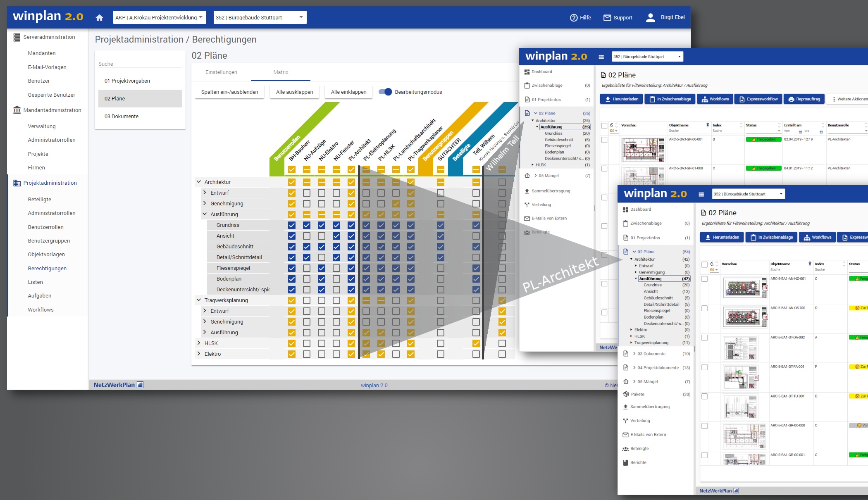Select Serveradministration section icon

(17, 37)
